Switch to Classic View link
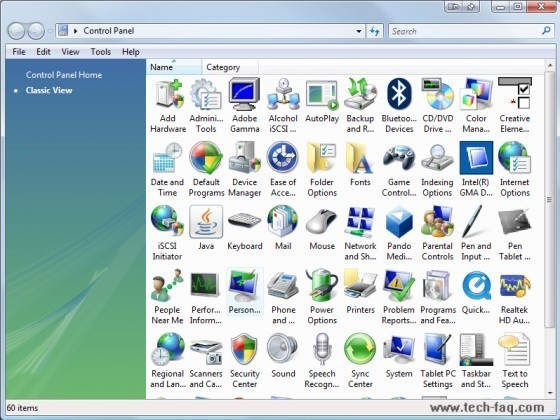The image size is (560, 420). coord(49,90)
